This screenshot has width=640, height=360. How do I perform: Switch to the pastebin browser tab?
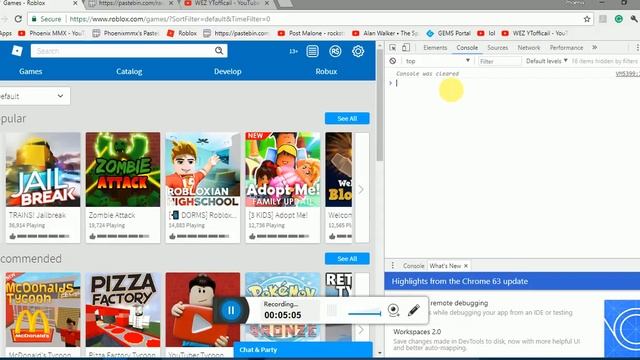coord(131,3)
